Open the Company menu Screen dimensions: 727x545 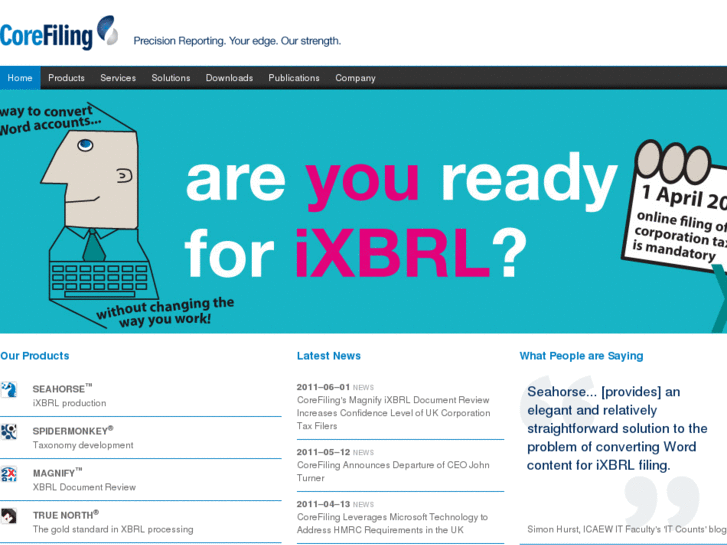pyautogui.click(x=355, y=78)
